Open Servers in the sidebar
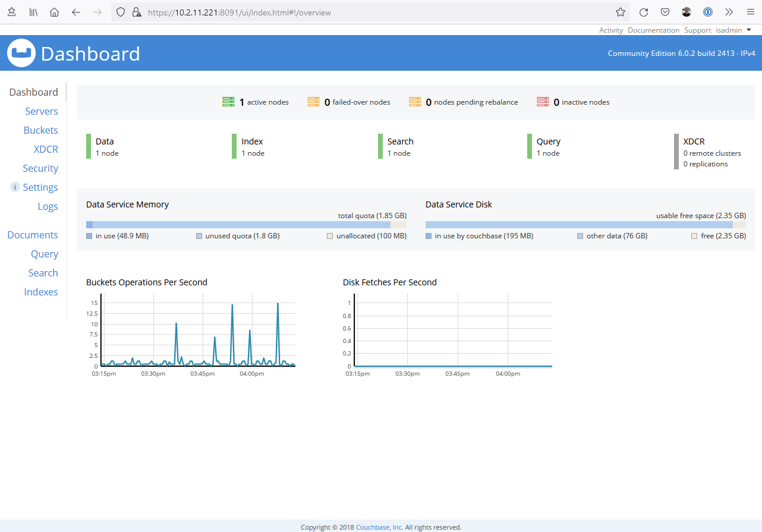 coord(42,111)
